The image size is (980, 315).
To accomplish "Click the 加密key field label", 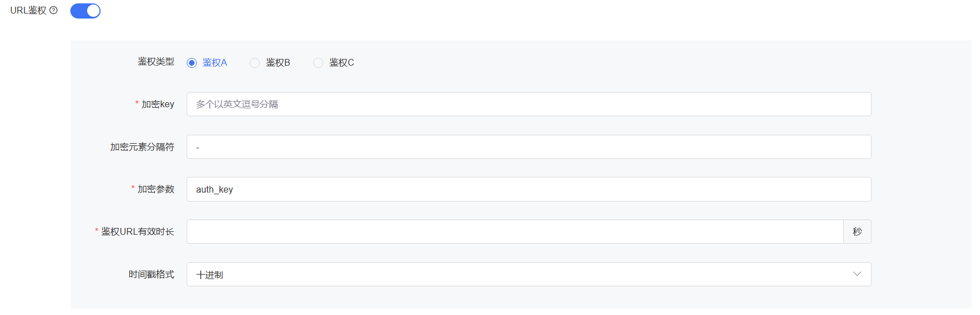I will coord(158,104).
